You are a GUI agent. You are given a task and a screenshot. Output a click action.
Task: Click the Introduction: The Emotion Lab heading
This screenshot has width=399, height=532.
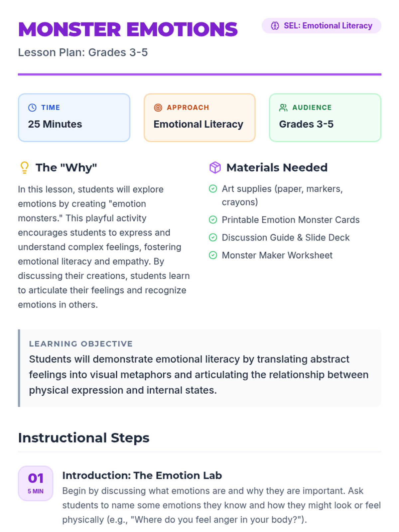(x=142, y=475)
